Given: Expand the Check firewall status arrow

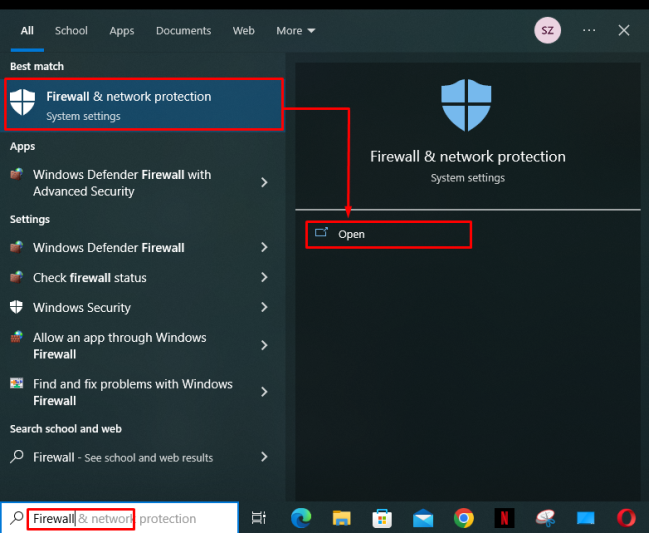Looking at the screenshot, I should 264,277.
